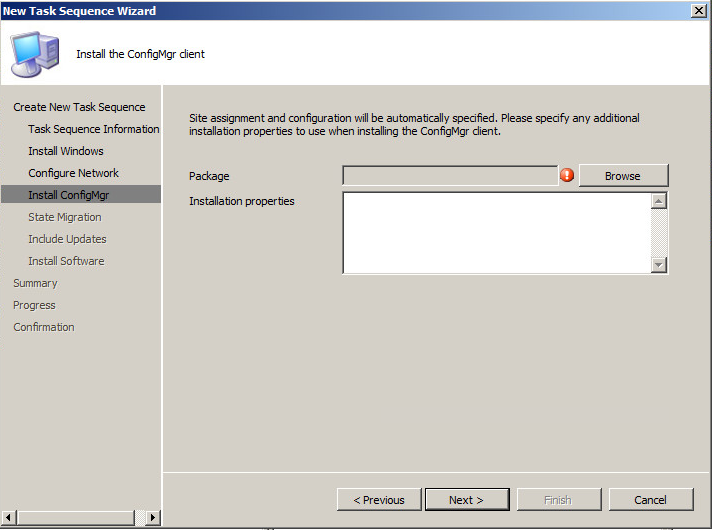The image size is (712, 530).
Task: Select the Confirmation step
Action: click(44, 327)
